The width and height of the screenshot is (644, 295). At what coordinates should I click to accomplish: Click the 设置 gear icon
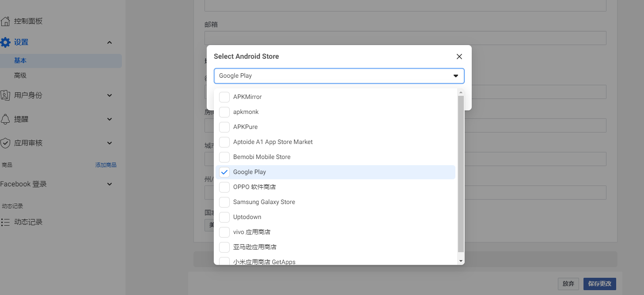[5, 42]
